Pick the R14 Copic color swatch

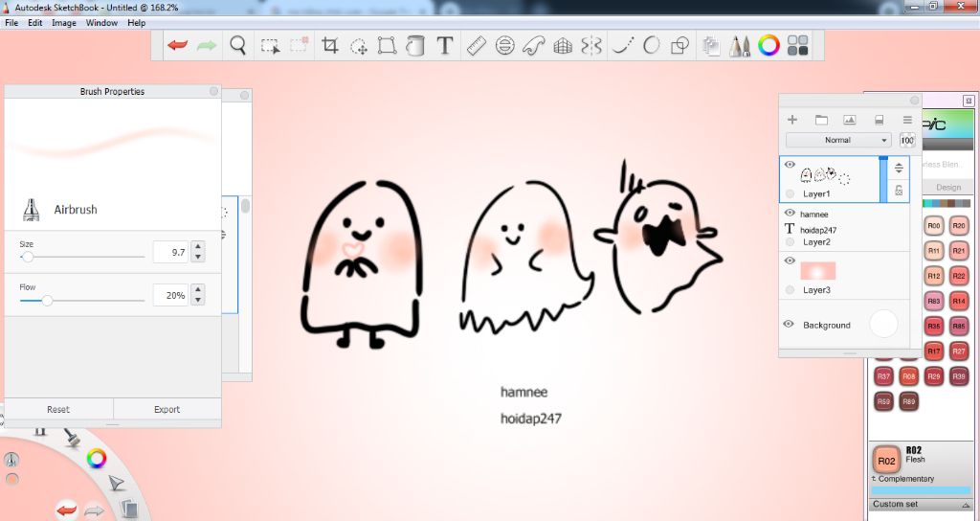click(959, 301)
